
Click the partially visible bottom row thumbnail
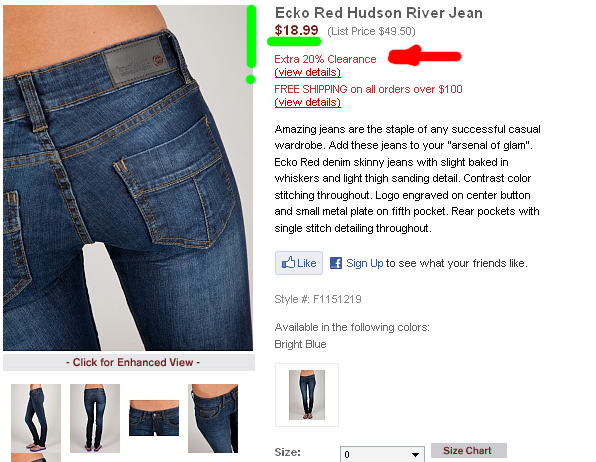pos(36,457)
